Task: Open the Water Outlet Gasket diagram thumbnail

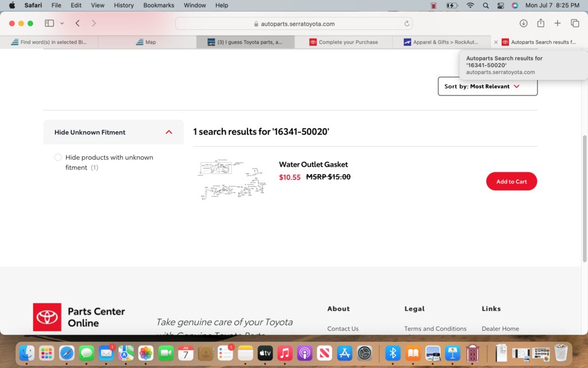Action: point(233,179)
